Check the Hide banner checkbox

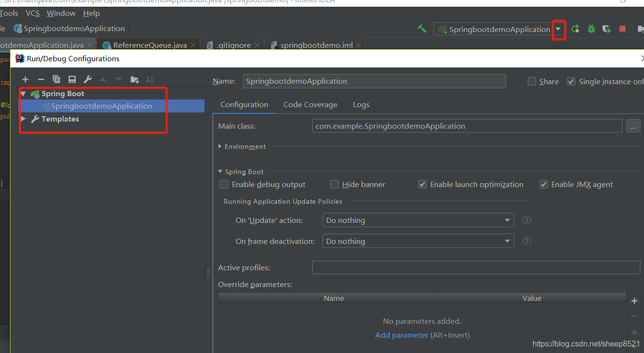coord(334,184)
